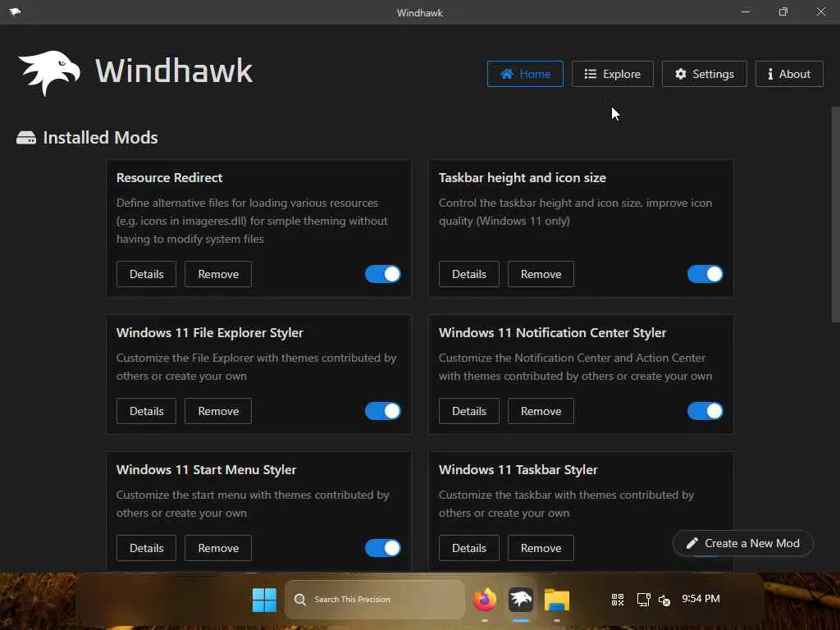Remove Taskbar height and icon size mod
Screen dimensions: 840x630
click(x=541, y=274)
